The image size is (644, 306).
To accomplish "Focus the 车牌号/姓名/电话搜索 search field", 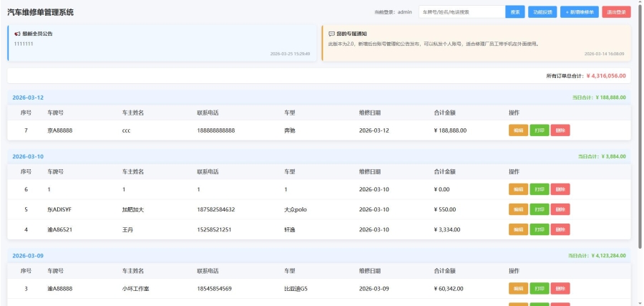I will [x=461, y=12].
